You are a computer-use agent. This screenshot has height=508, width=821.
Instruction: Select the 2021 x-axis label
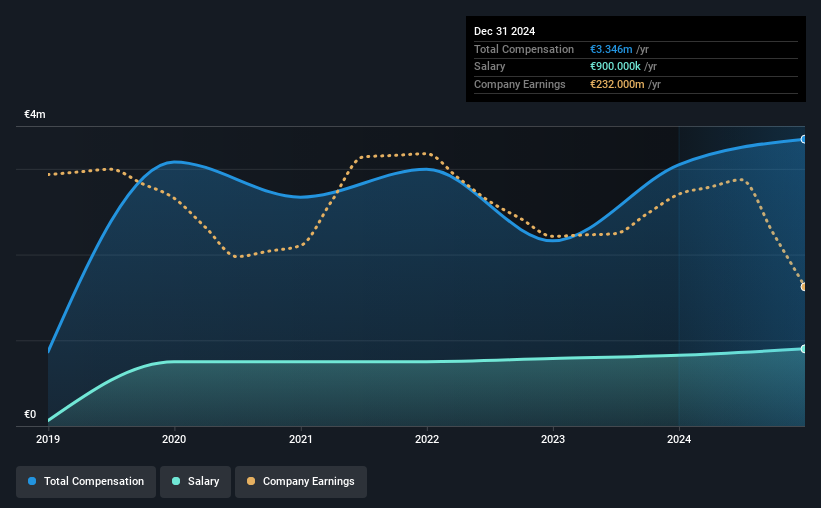pos(301,439)
